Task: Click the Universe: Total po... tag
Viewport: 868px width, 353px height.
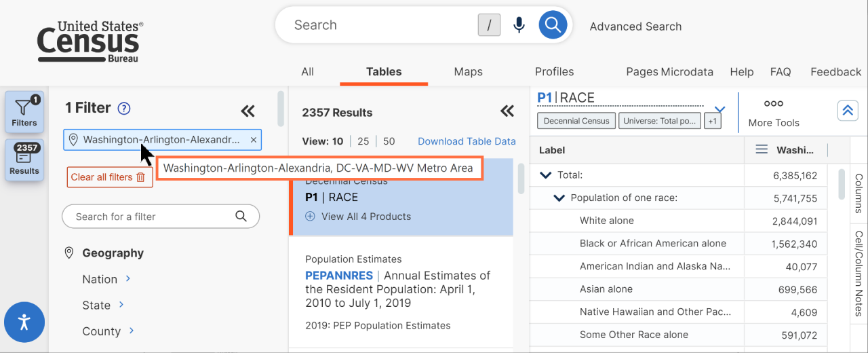Action: [660, 121]
